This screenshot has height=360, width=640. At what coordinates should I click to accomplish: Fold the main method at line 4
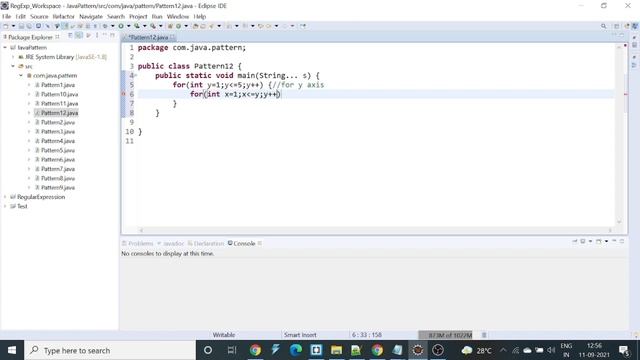(136, 76)
